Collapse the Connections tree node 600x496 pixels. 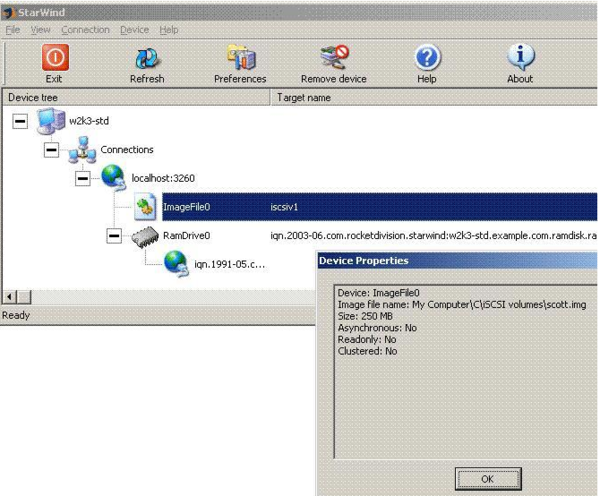coord(51,150)
